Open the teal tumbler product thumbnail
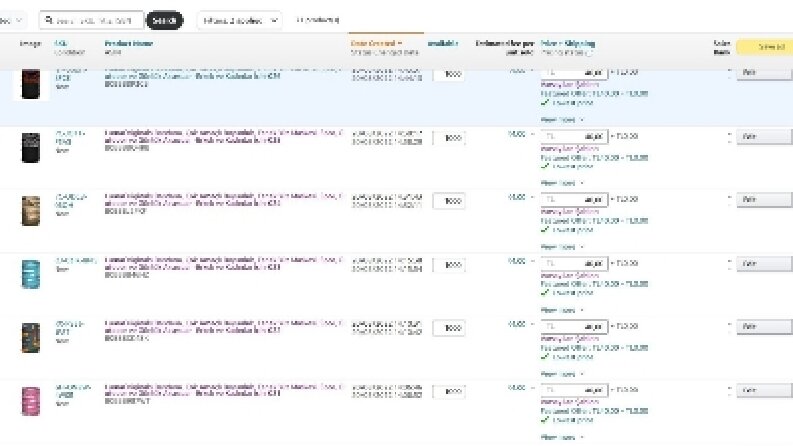 pos(31,274)
